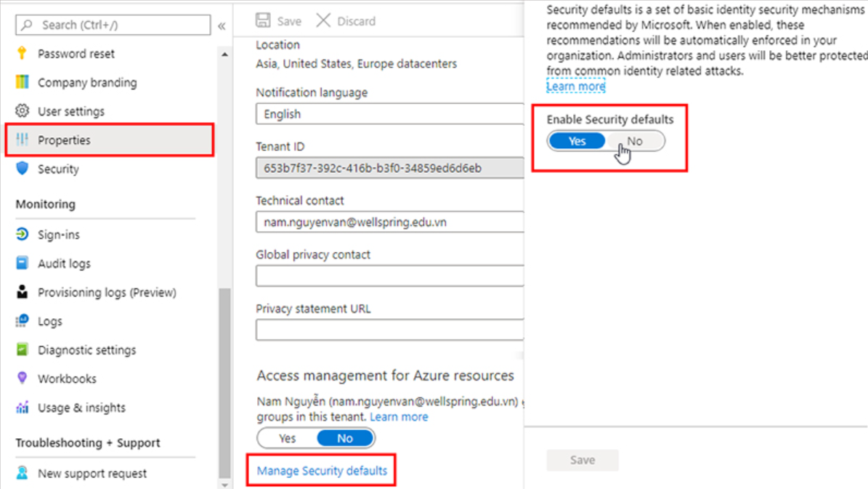Open Logs menu item
The width and height of the screenshot is (868, 489).
(x=50, y=321)
